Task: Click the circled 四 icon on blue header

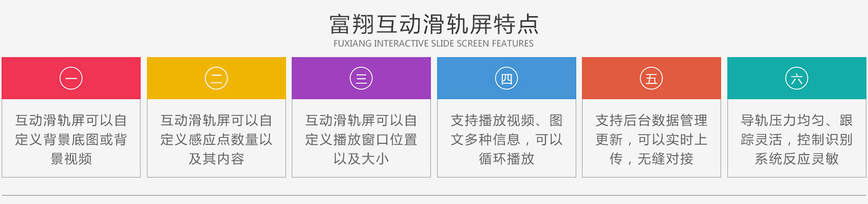Action: click(506, 78)
